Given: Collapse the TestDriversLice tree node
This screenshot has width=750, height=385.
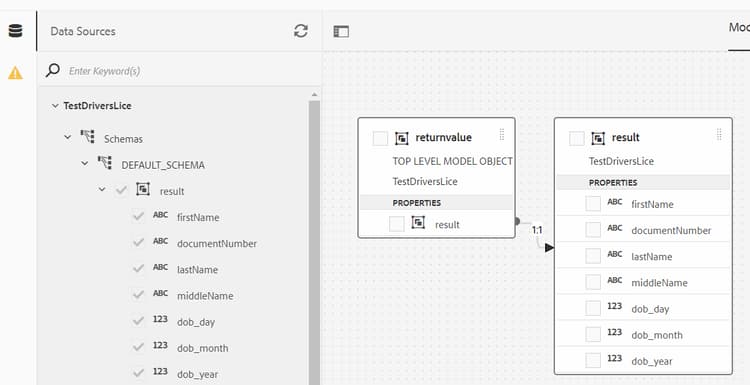Looking at the screenshot, I should point(55,106).
